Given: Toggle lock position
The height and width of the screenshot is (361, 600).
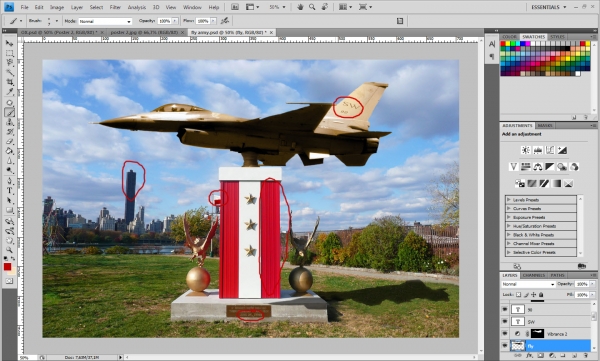Looking at the screenshot, I should (x=534, y=295).
